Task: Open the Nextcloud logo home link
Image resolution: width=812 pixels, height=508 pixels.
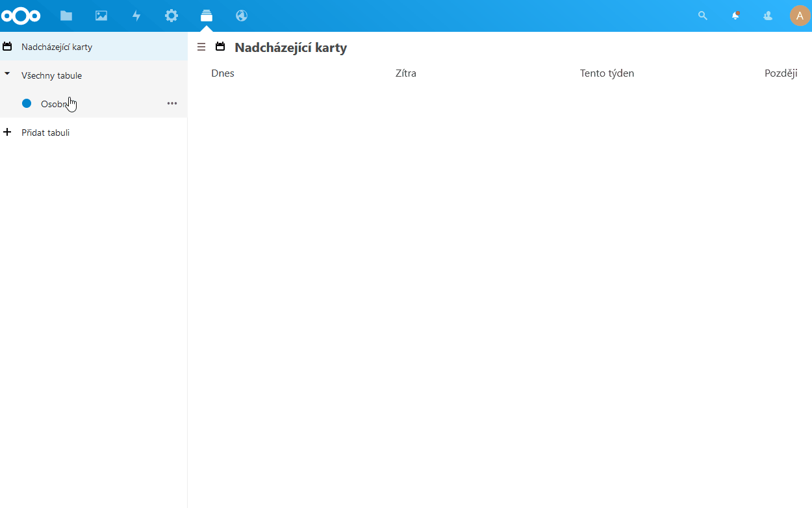Action: pyautogui.click(x=21, y=16)
